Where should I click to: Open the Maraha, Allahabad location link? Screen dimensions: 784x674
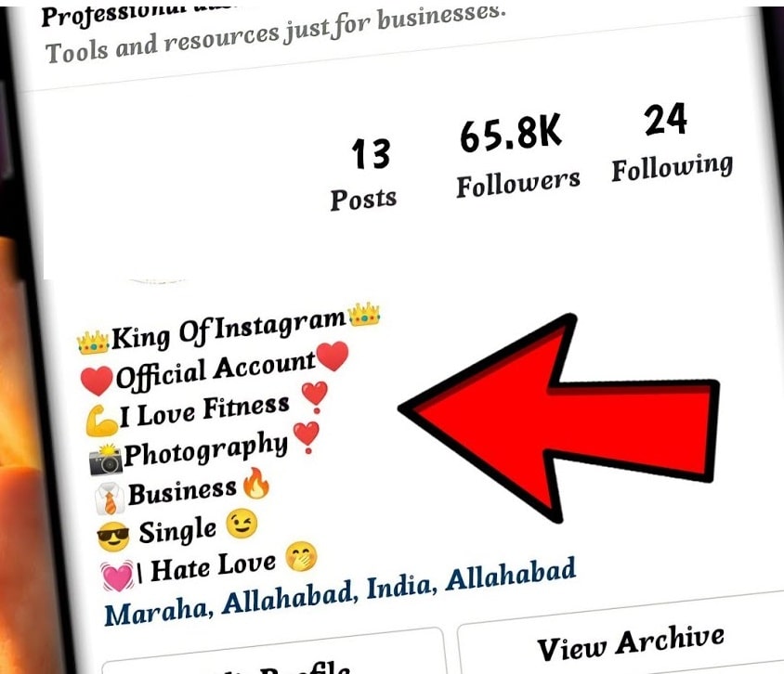point(340,591)
